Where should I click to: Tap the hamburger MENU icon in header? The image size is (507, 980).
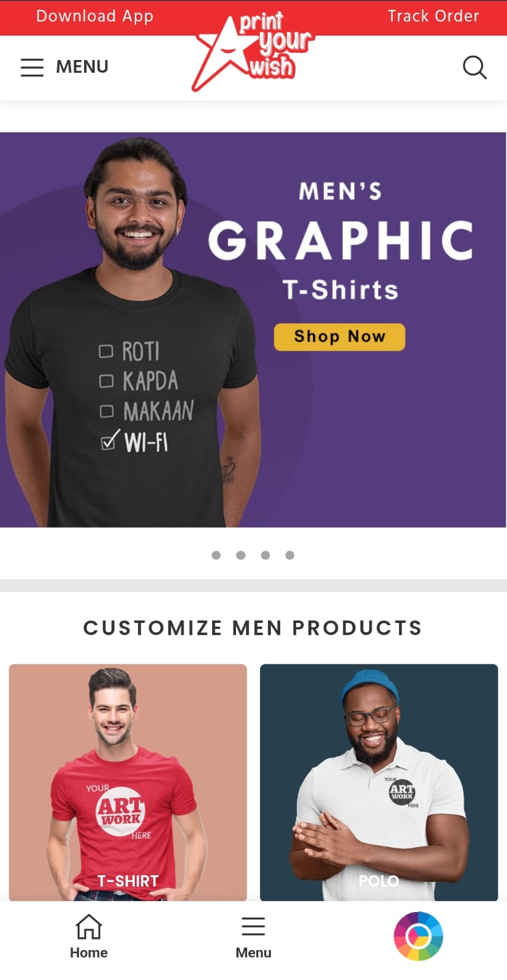(32, 67)
